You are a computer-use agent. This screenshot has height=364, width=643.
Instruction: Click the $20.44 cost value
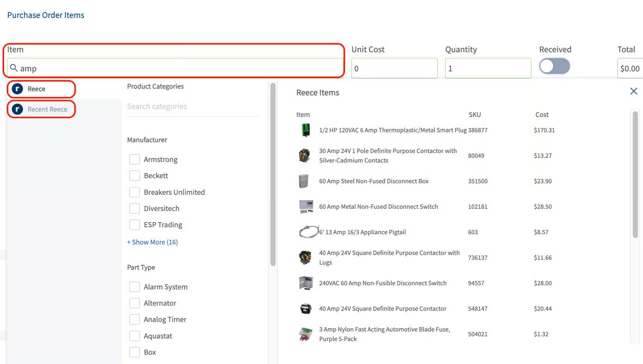pos(543,309)
